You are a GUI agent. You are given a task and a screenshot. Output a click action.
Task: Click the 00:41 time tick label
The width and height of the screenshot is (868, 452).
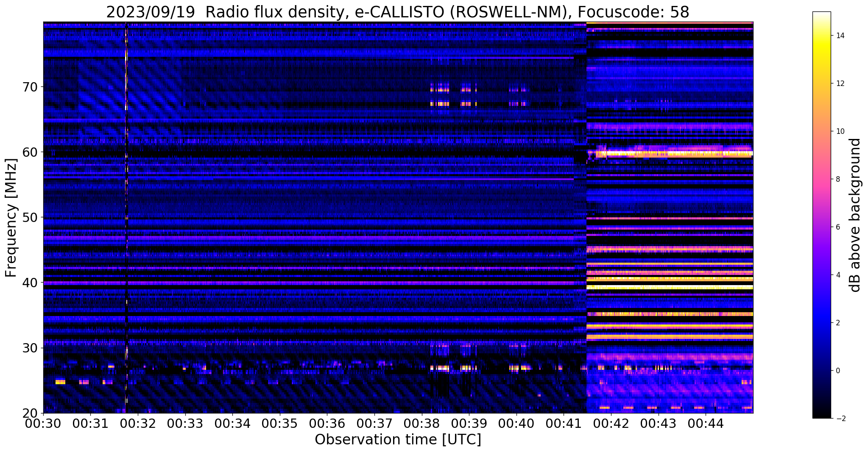[x=564, y=424]
